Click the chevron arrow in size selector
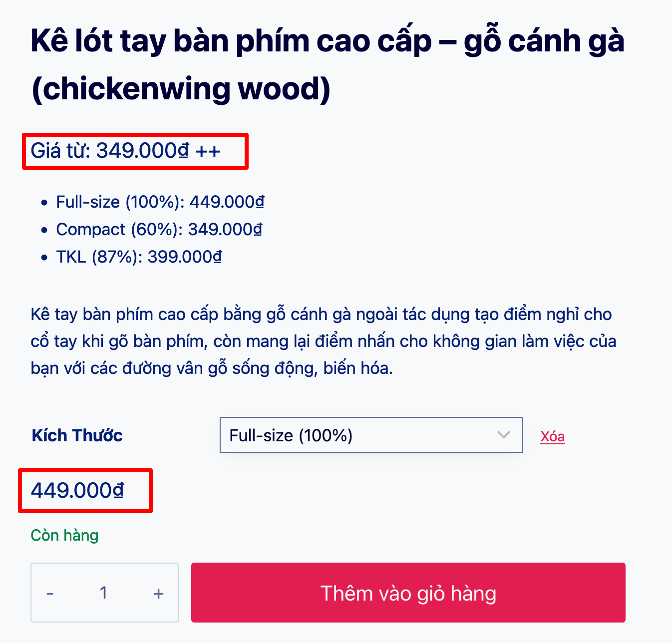This screenshot has width=672, height=643. [x=504, y=435]
